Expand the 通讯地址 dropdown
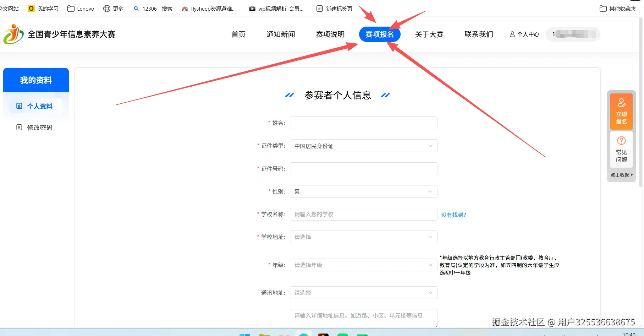Image resolution: width=644 pixels, height=336 pixels. (363, 293)
